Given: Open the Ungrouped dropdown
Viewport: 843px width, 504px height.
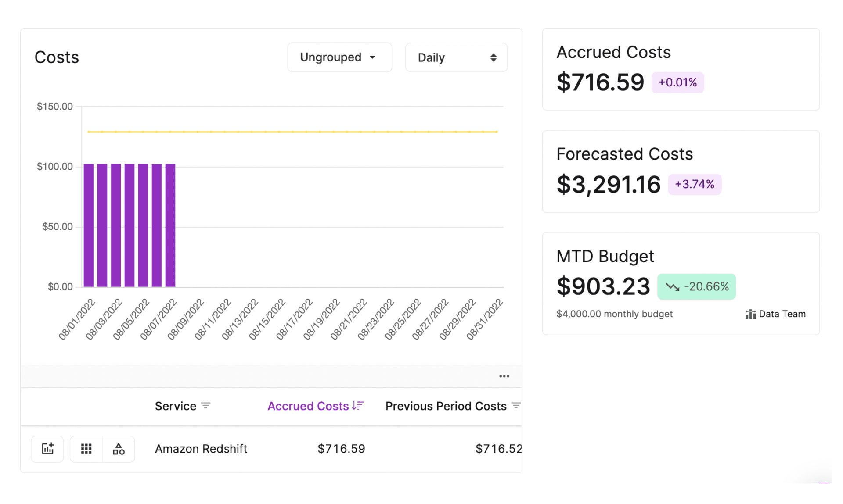Looking at the screenshot, I should 339,57.
